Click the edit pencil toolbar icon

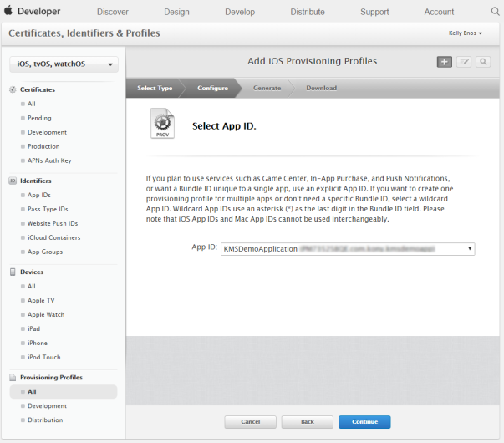[464, 62]
